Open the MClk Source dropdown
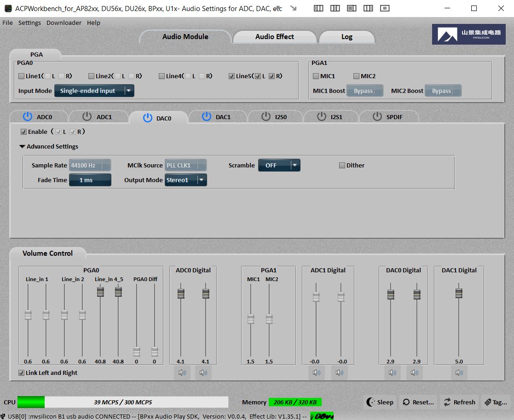The width and height of the screenshot is (514, 420). tap(185, 166)
